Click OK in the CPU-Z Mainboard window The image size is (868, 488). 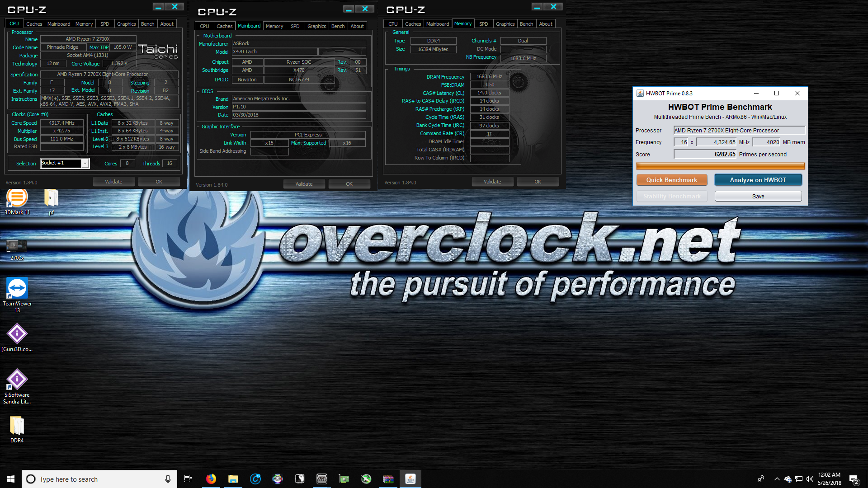pos(349,184)
